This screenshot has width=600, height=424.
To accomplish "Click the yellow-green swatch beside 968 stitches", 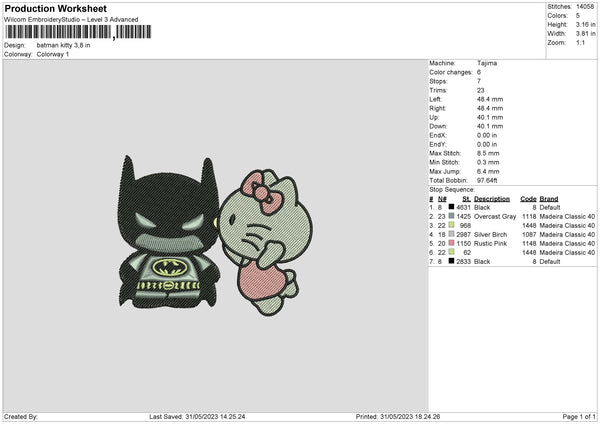I will [x=452, y=225].
